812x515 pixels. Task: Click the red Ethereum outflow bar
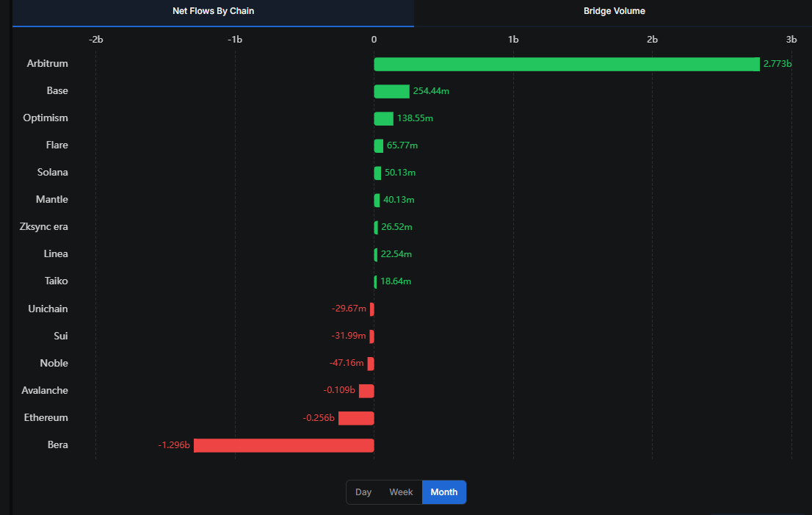pyautogui.click(x=356, y=418)
